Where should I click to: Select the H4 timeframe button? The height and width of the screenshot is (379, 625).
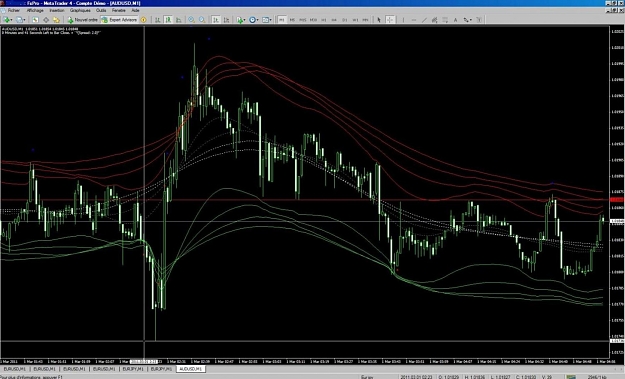(334, 20)
